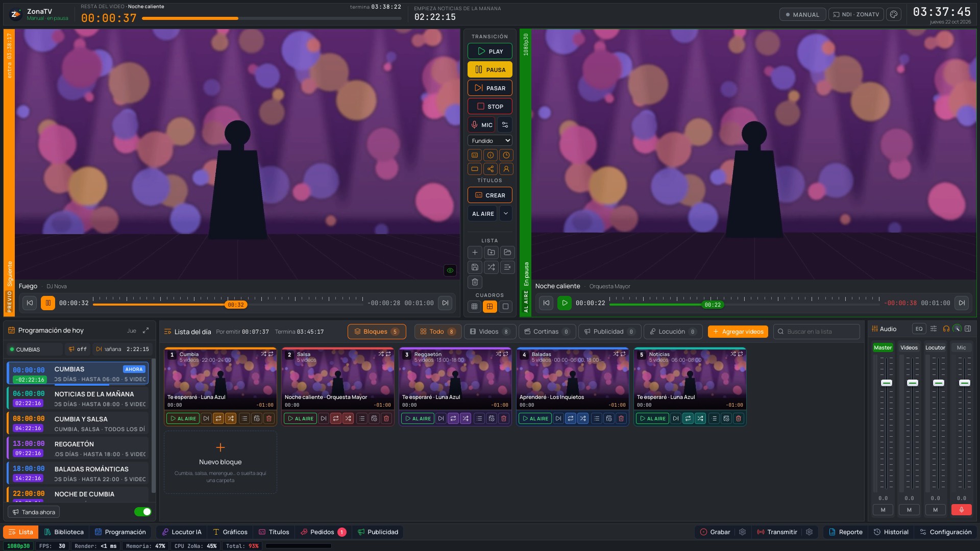Open the Programación tab

pos(120,532)
